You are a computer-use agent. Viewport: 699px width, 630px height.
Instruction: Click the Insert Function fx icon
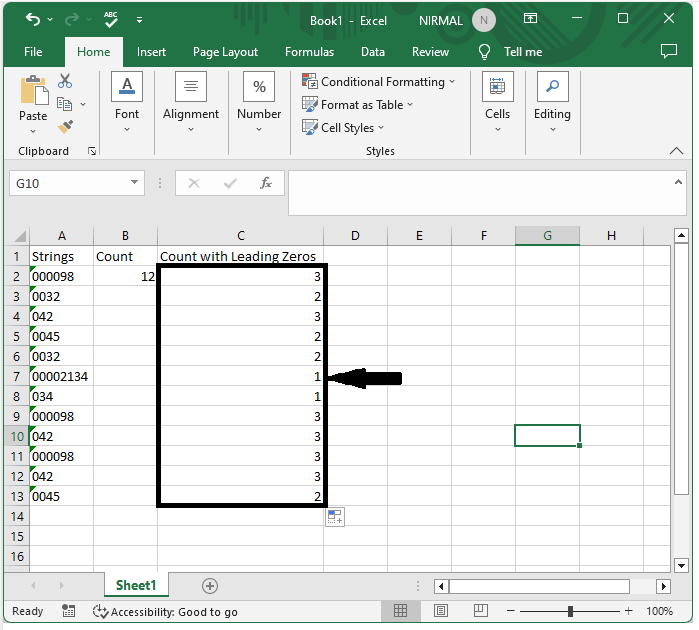pyautogui.click(x=266, y=183)
